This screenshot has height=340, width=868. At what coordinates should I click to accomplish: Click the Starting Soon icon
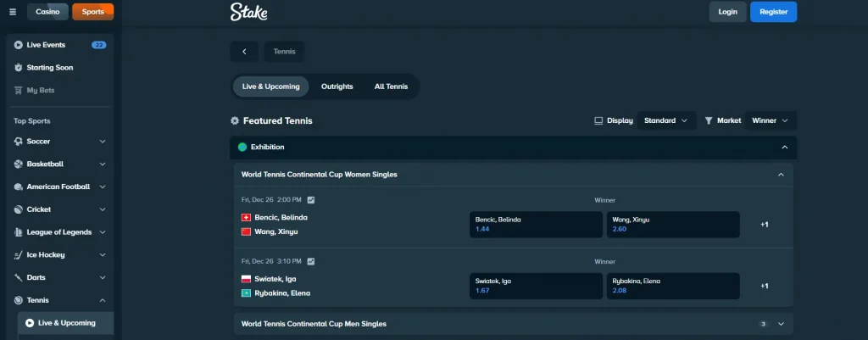[19, 68]
